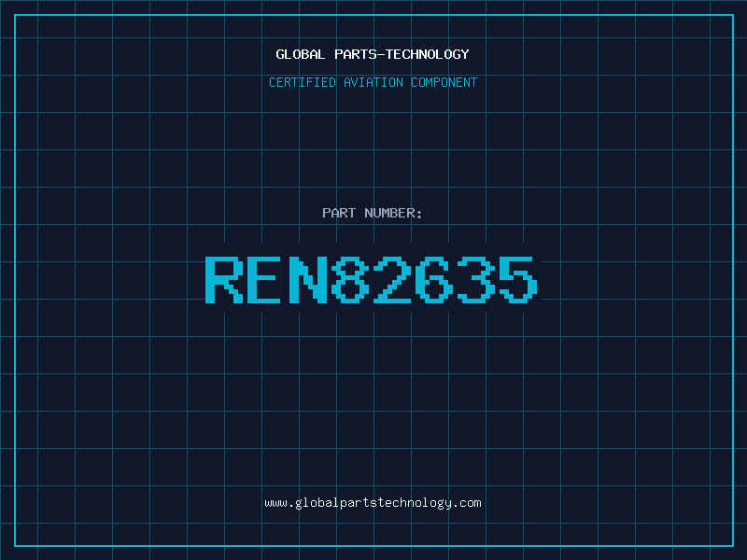This screenshot has width=747, height=560.
Task: Click the large letter N
Action: click(x=308, y=280)
